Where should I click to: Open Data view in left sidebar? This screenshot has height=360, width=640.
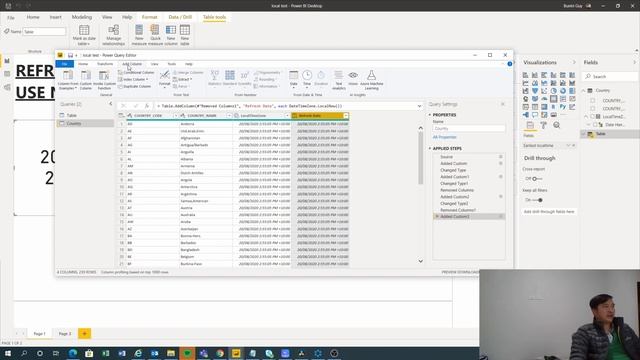7,74
